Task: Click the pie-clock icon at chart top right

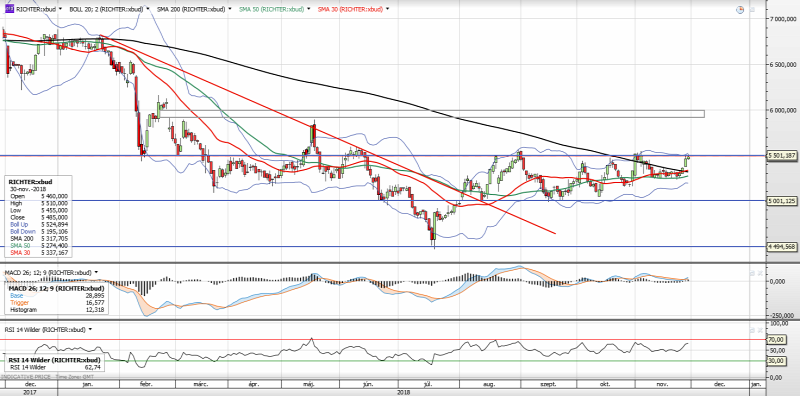Action: point(740,10)
